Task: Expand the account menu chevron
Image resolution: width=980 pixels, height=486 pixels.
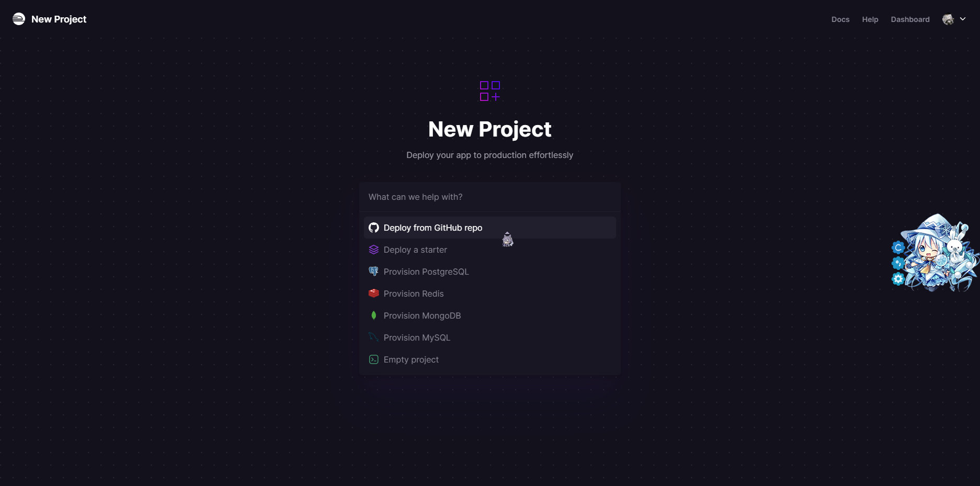Action: (x=962, y=19)
